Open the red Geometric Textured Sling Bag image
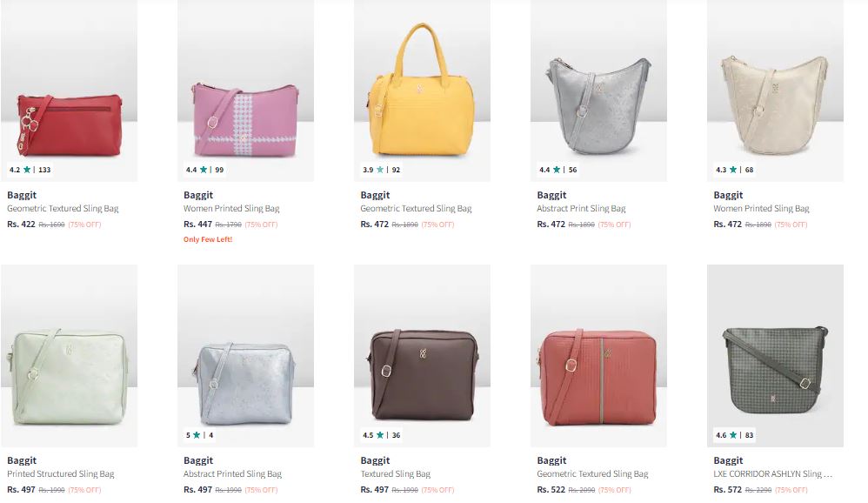The height and width of the screenshot is (503, 868). 70,91
